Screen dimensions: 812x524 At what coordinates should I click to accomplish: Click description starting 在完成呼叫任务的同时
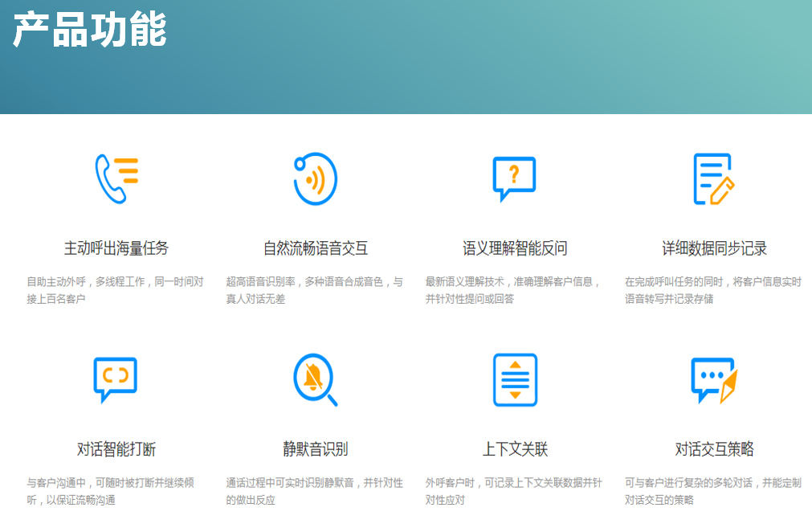coord(713,290)
